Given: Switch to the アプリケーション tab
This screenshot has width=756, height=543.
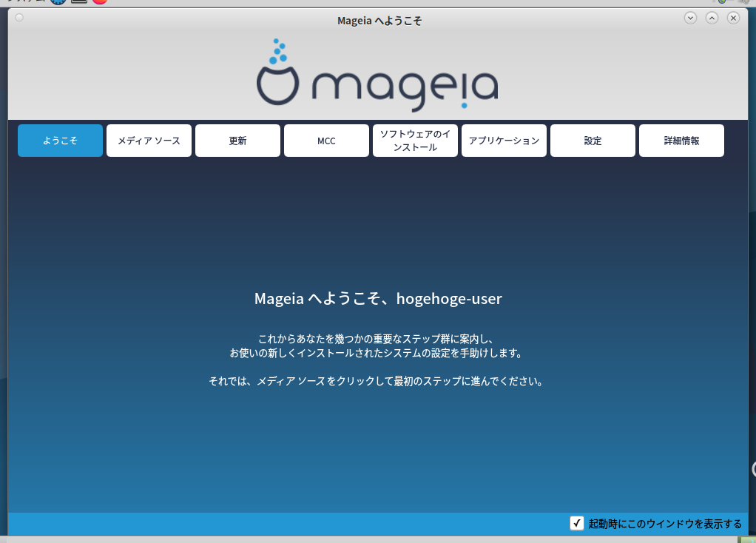Looking at the screenshot, I should tap(504, 141).
